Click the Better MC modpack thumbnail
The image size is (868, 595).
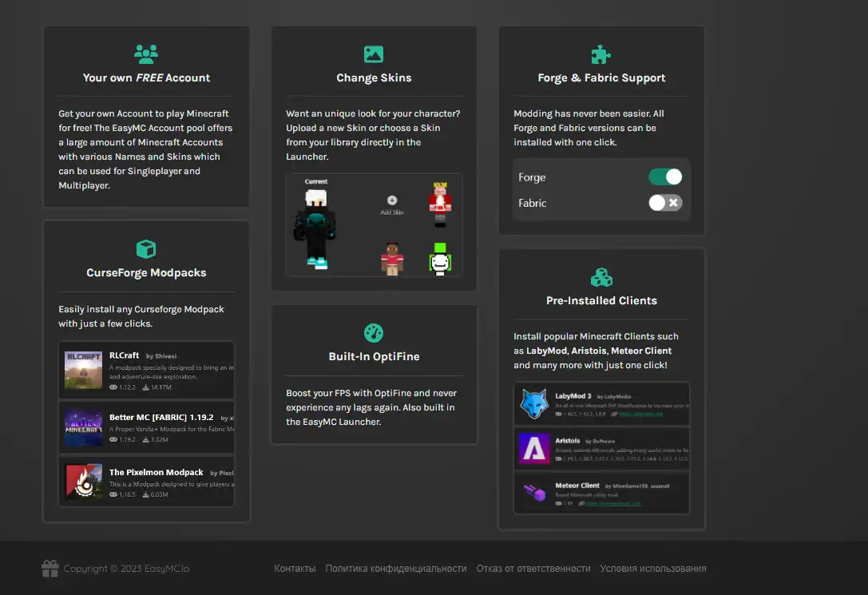click(83, 427)
